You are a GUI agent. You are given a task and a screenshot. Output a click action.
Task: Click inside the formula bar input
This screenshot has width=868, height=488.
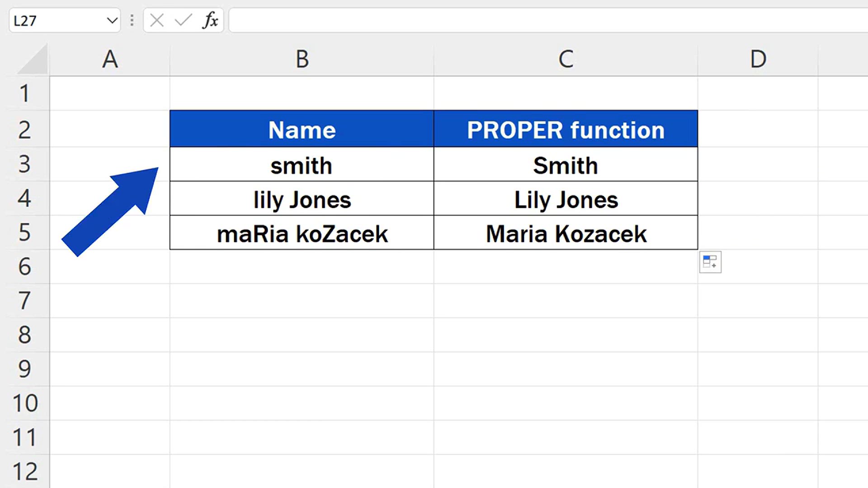pos(542,20)
